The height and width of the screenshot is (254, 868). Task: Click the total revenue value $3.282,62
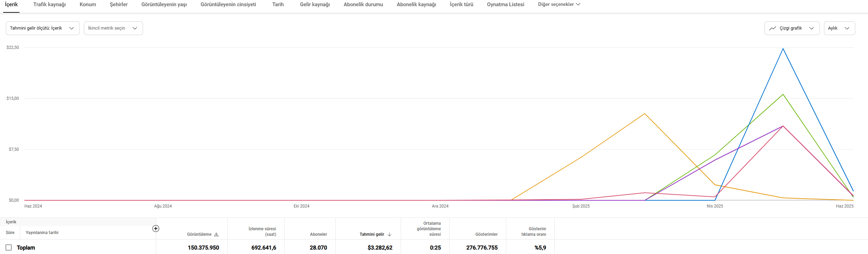coord(380,248)
